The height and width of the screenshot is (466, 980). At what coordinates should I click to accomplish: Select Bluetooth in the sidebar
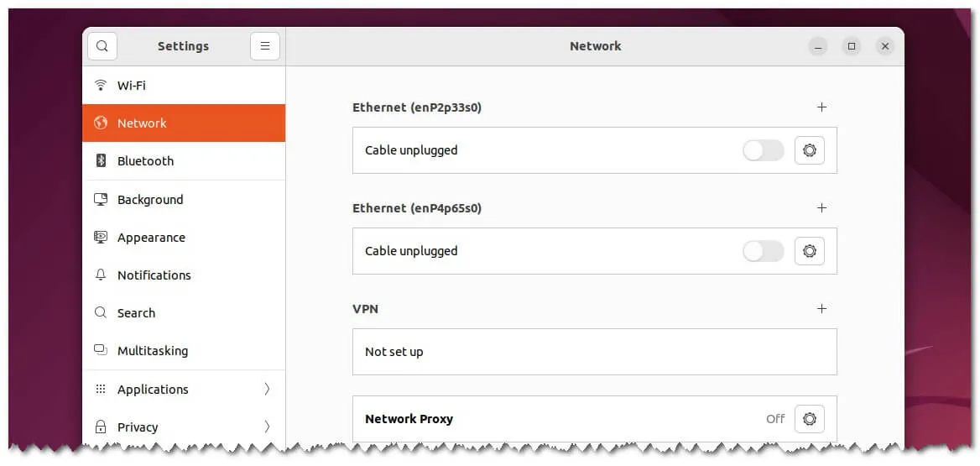[x=145, y=161]
